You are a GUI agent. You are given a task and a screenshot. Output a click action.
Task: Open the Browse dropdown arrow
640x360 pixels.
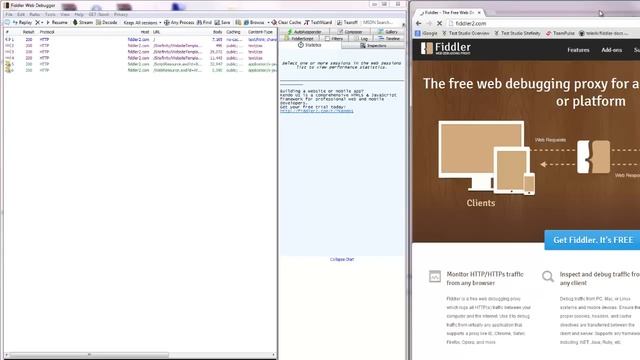click(268, 22)
